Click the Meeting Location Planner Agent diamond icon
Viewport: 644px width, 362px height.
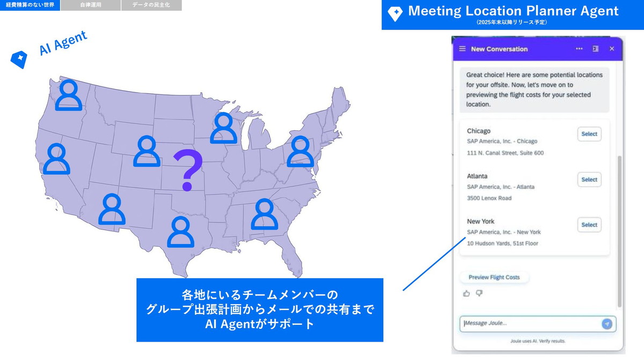395,14
